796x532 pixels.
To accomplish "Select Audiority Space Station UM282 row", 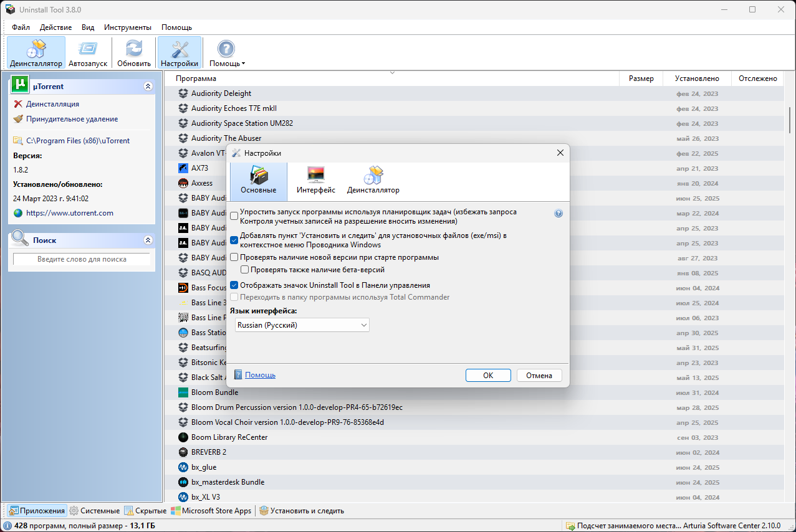I will click(474, 123).
